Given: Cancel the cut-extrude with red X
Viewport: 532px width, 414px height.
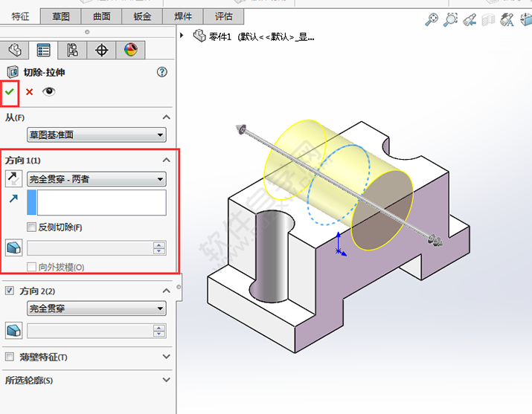Looking at the screenshot, I should pyautogui.click(x=30, y=92).
